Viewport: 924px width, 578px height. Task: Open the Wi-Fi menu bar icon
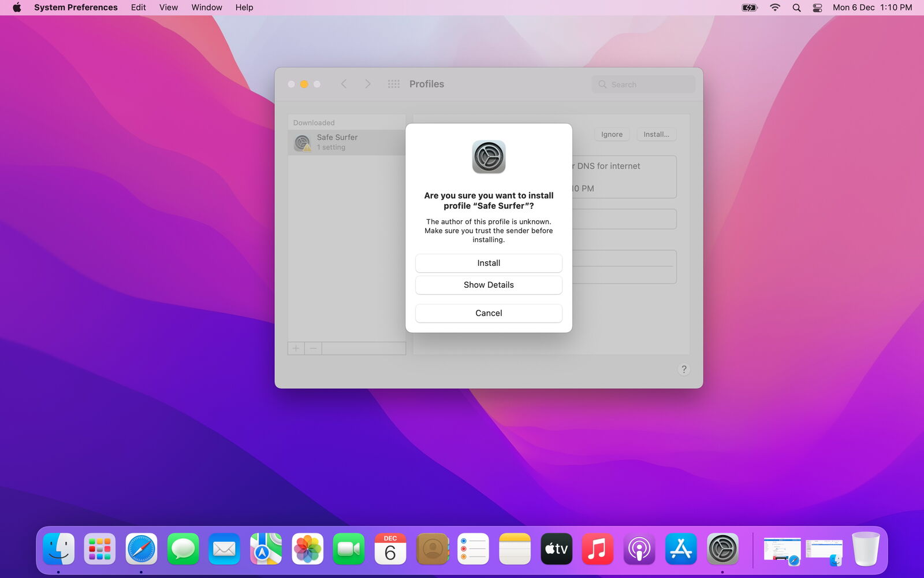[x=775, y=8]
